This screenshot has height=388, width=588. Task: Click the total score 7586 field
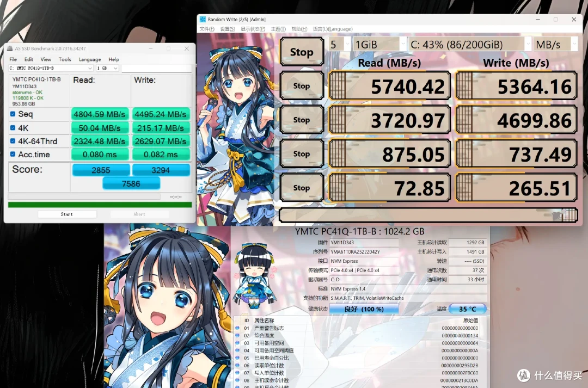coord(131,184)
